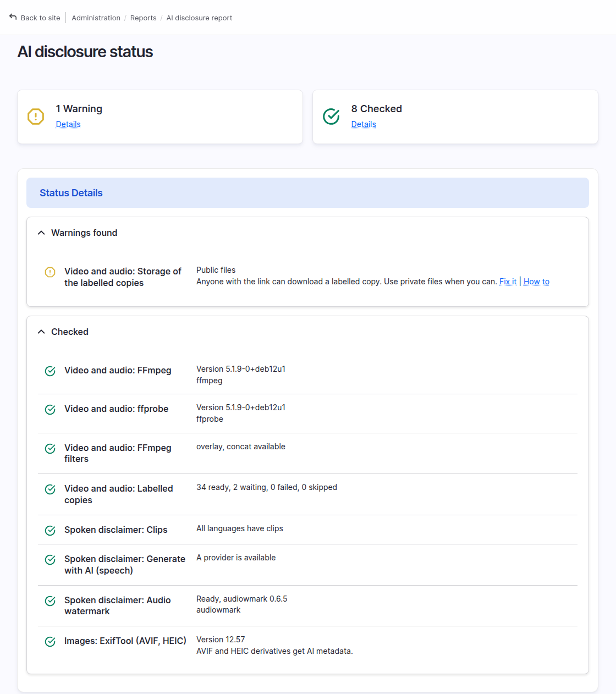Click 'Video and audio: Labelled copies' label

tap(119, 494)
